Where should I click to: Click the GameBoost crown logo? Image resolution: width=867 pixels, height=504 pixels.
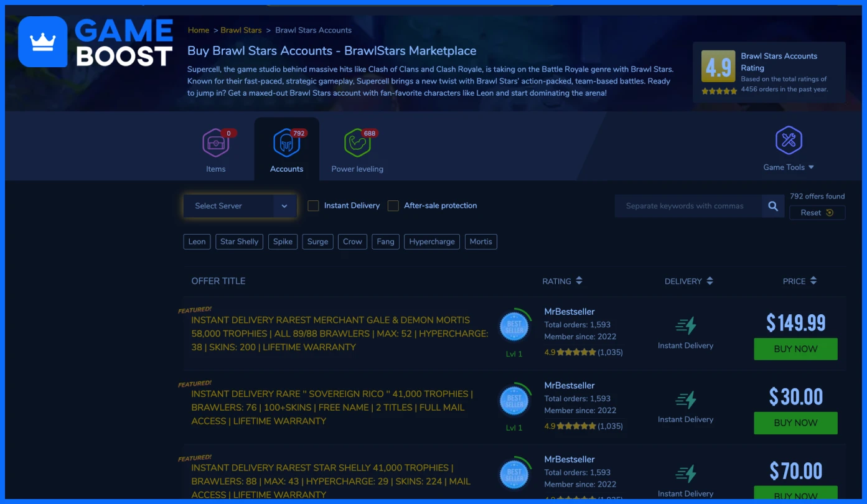pos(42,42)
